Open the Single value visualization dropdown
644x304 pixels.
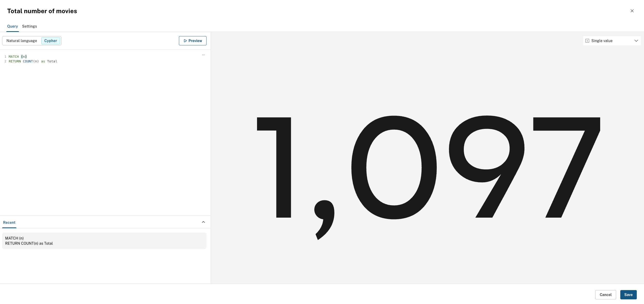[x=612, y=41]
